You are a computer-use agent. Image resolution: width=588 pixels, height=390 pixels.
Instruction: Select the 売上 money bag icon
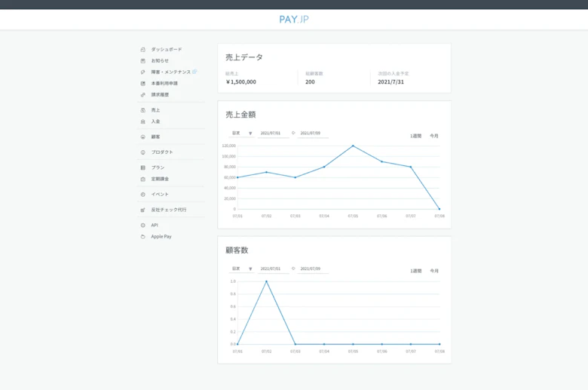143,110
